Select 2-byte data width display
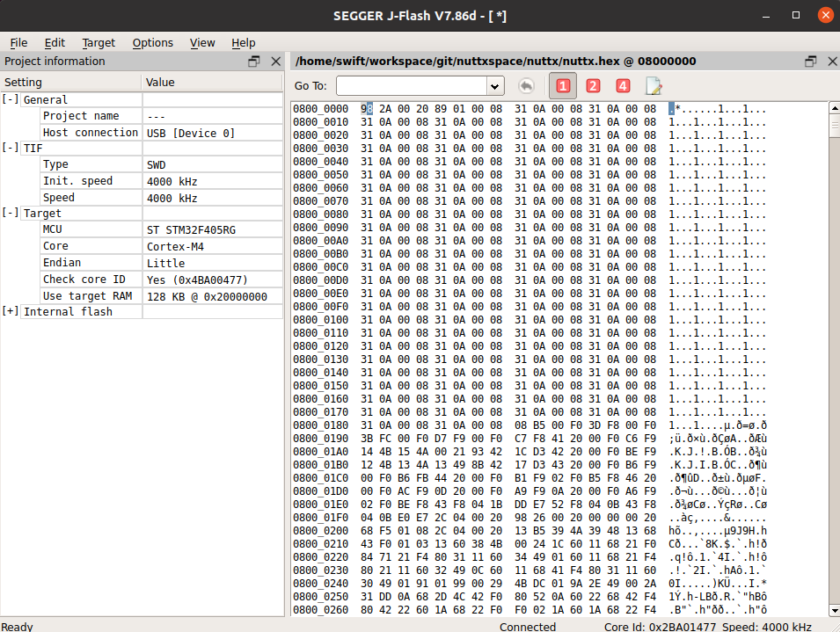This screenshot has width=840, height=632. click(x=593, y=85)
